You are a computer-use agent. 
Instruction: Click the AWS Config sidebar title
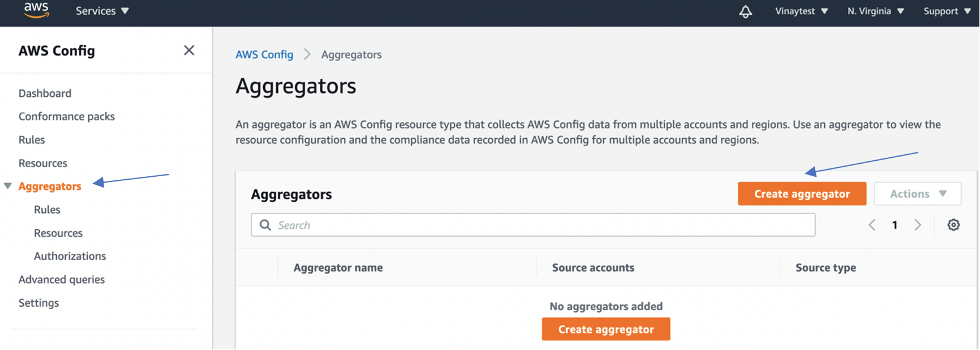tap(57, 51)
